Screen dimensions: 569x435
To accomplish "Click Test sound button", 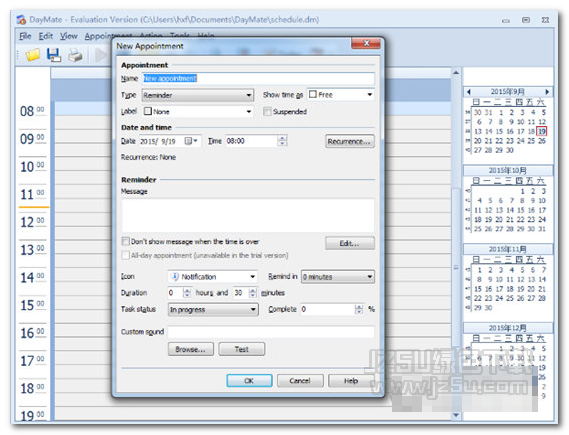I will tap(242, 349).
